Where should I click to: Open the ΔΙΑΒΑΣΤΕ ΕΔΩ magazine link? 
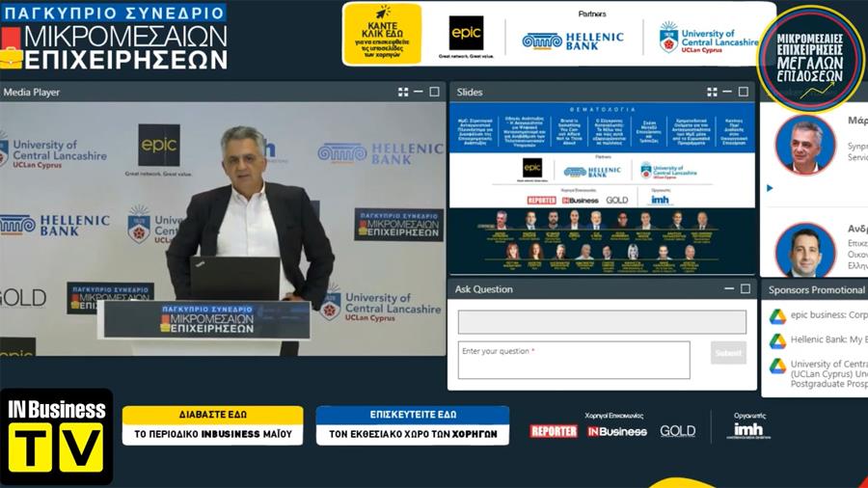(x=212, y=425)
